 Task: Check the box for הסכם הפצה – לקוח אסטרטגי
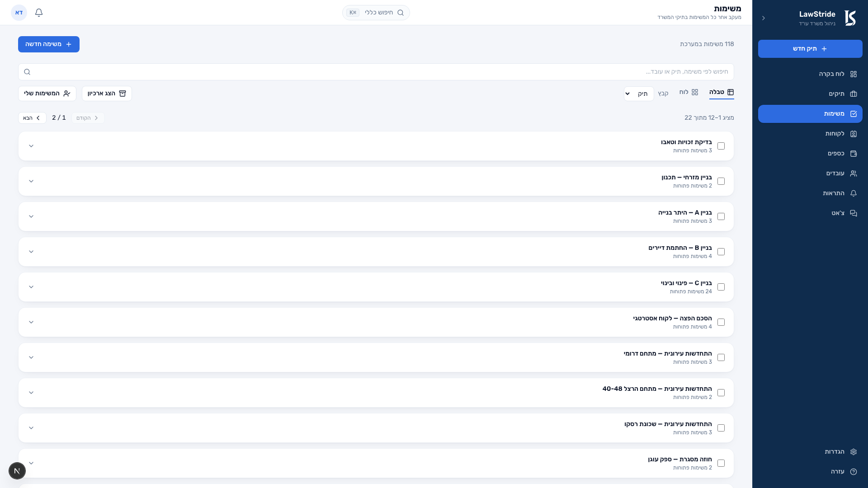721,322
